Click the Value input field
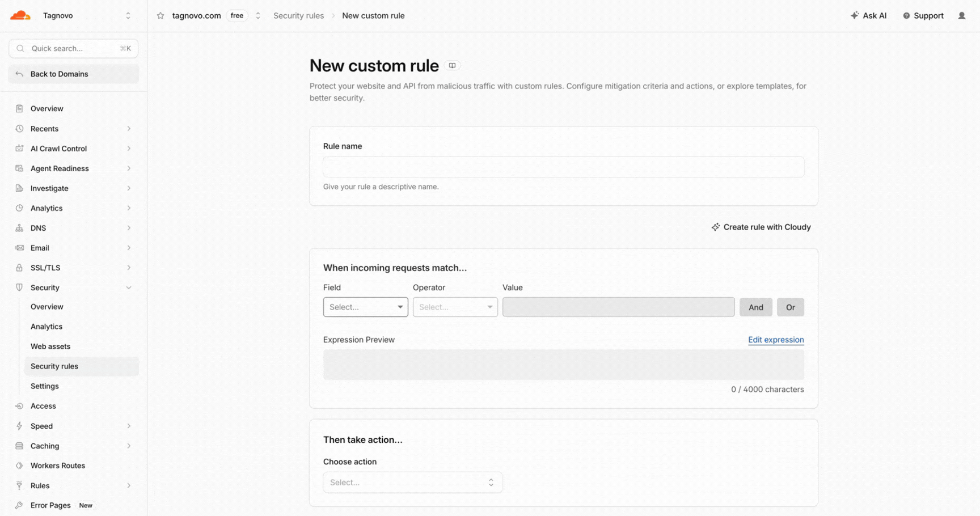This screenshot has height=516, width=980. click(x=619, y=307)
